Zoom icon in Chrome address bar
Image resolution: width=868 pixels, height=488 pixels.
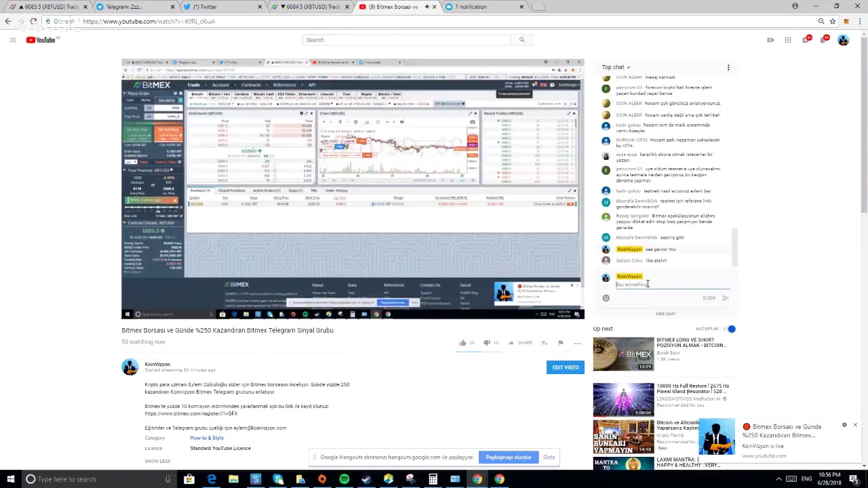[821, 21]
